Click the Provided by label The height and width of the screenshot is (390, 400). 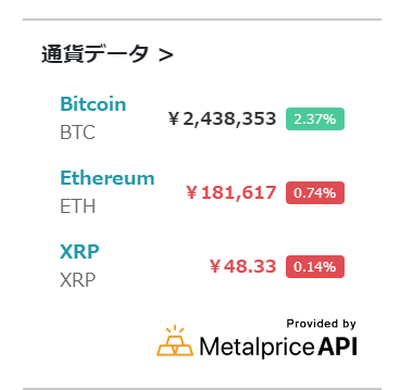pyautogui.click(x=321, y=324)
